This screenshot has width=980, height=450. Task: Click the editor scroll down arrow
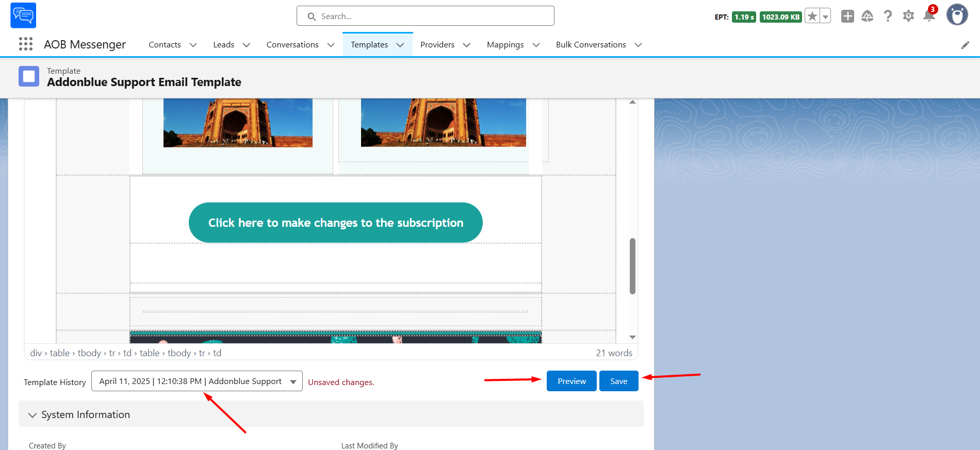coord(632,337)
